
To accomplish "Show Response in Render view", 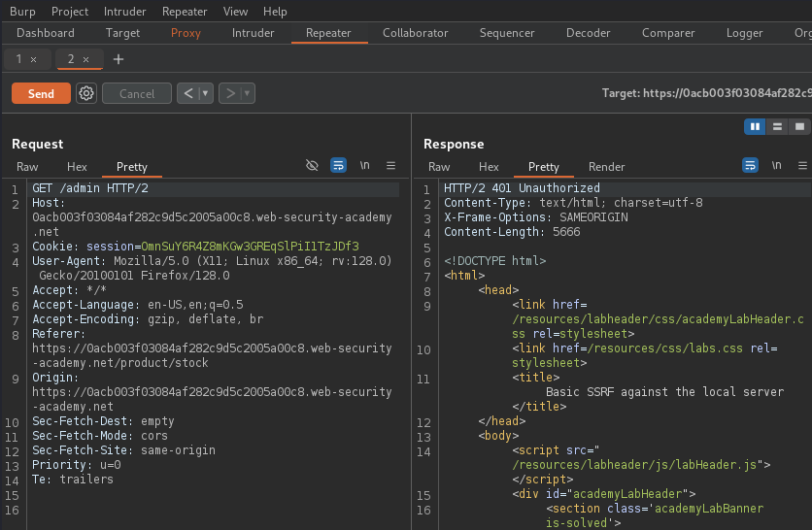I will tap(606, 167).
